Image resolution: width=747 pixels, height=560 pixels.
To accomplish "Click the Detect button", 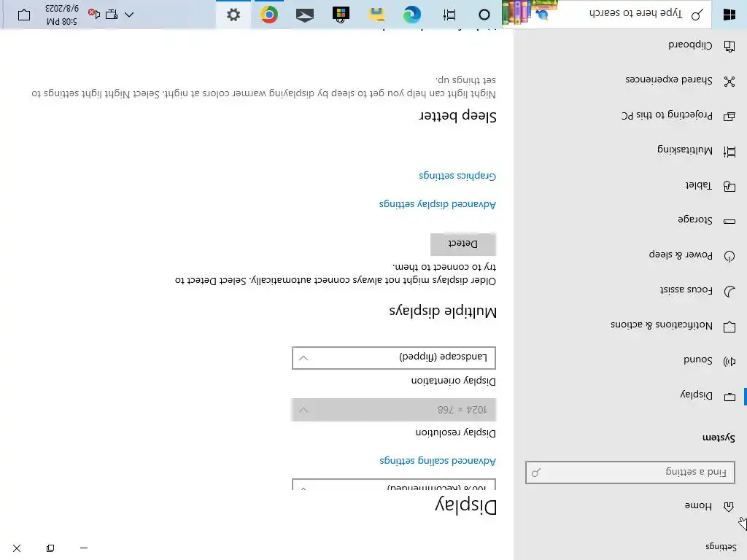I will [463, 244].
